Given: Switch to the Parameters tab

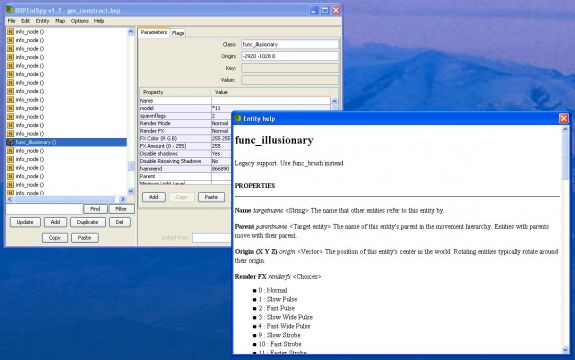Looking at the screenshot, I should click(154, 32).
